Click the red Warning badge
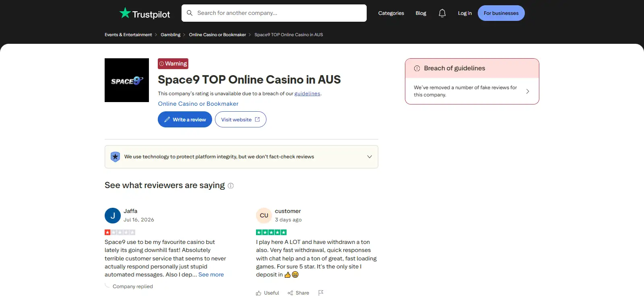The width and height of the screenshot is (644, 297). (x=173, y=63)
